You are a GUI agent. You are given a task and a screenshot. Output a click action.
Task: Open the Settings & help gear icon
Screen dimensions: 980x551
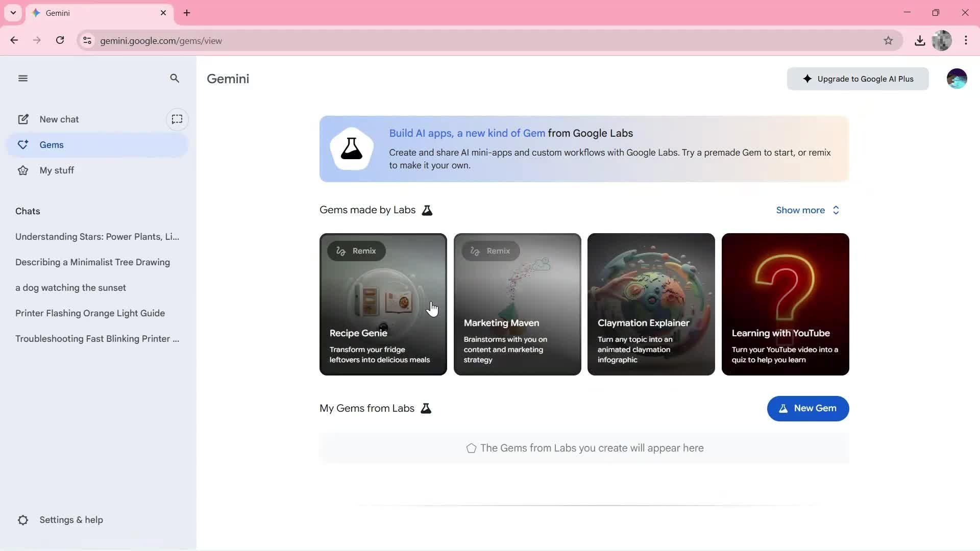[x=23, y=519]
